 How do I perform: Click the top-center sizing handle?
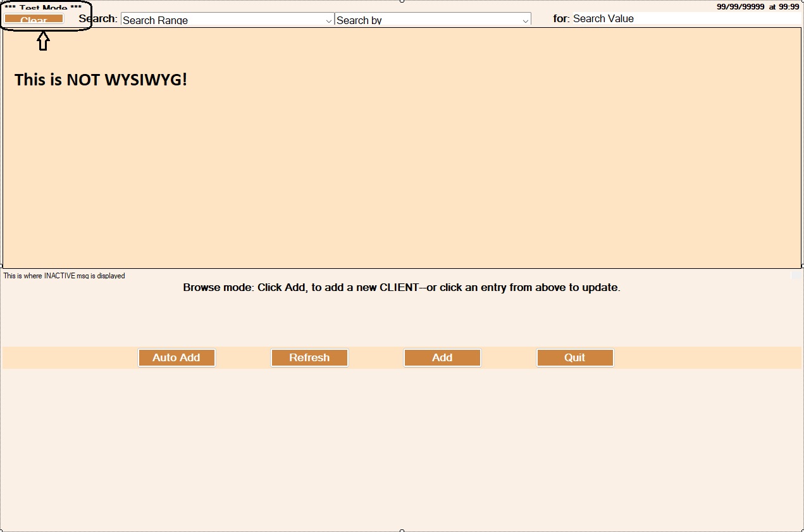pyautogui.click(x=402, y=1)
